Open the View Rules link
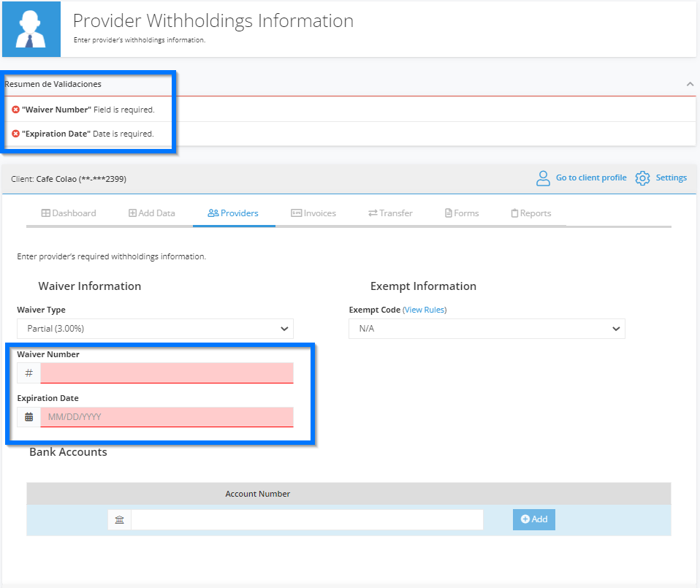The width and height of the screenshot is (700, 588). tap(424, 309)
